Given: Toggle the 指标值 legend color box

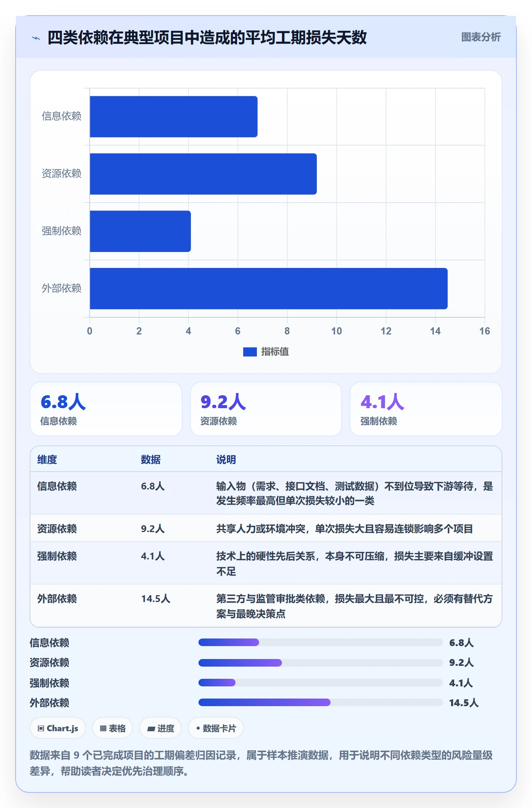Looking at the screenshot, I should (250, 352).
